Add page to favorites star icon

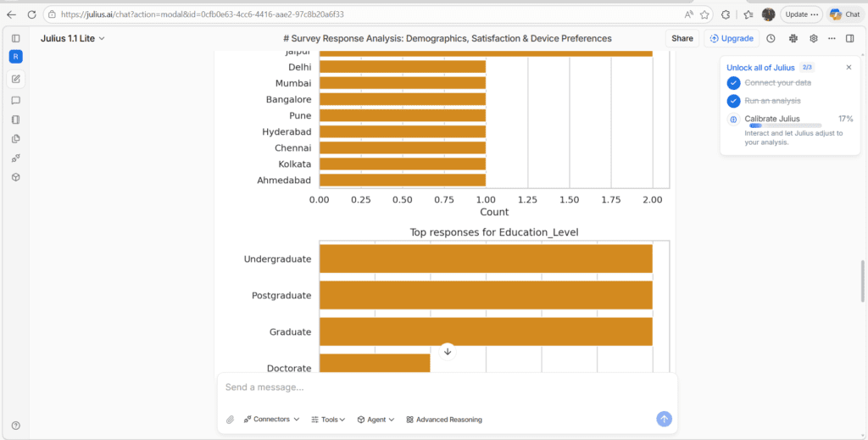click(704, 14)
